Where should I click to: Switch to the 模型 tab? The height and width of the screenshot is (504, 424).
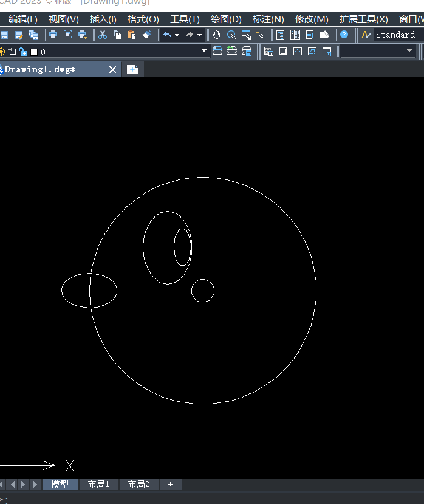coord(60,484)
